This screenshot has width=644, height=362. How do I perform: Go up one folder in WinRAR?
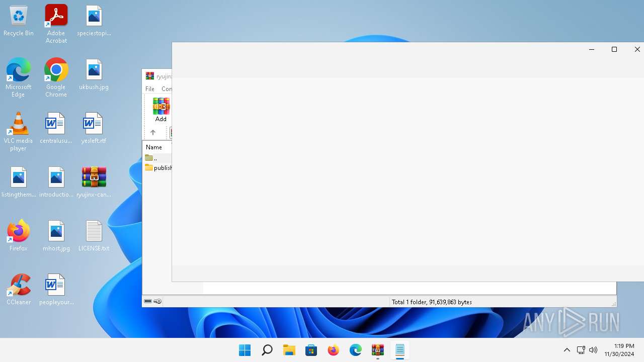click(153, 133)
